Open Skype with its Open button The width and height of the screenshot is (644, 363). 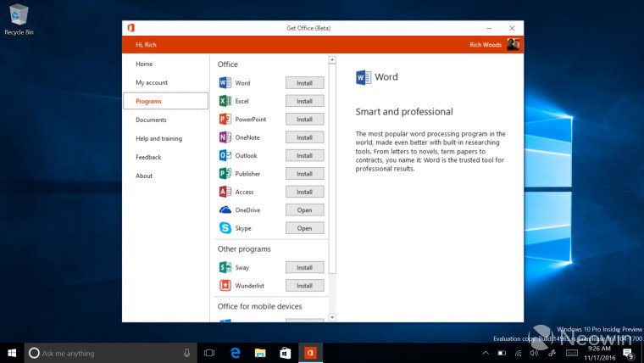(305, 228)
